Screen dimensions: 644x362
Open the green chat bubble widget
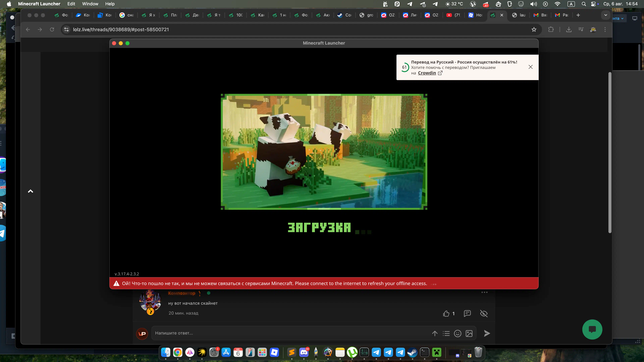[x=592, y=329]
